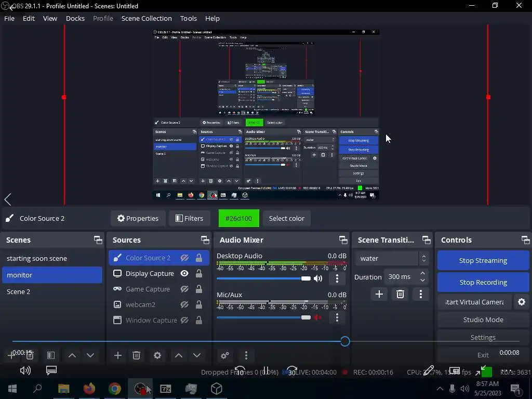
Task: Remove selected source with trash icon
Action: tap(136, 355)
